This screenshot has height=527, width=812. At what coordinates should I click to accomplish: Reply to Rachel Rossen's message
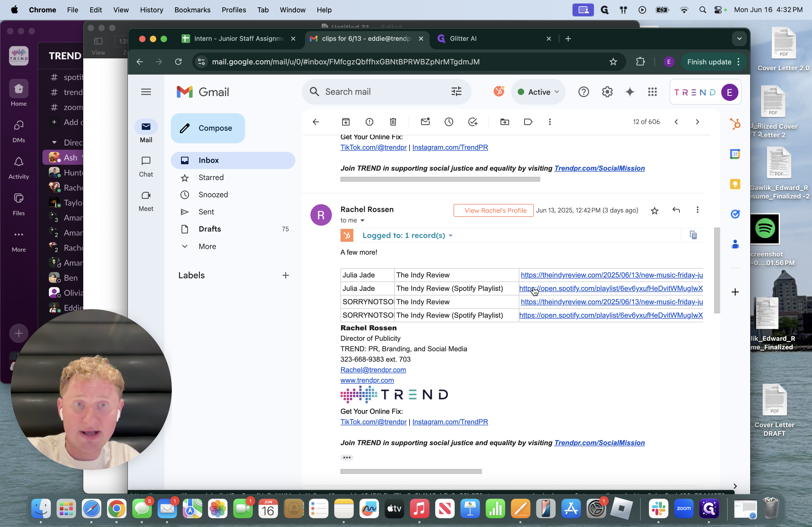[x=676, y=210]
